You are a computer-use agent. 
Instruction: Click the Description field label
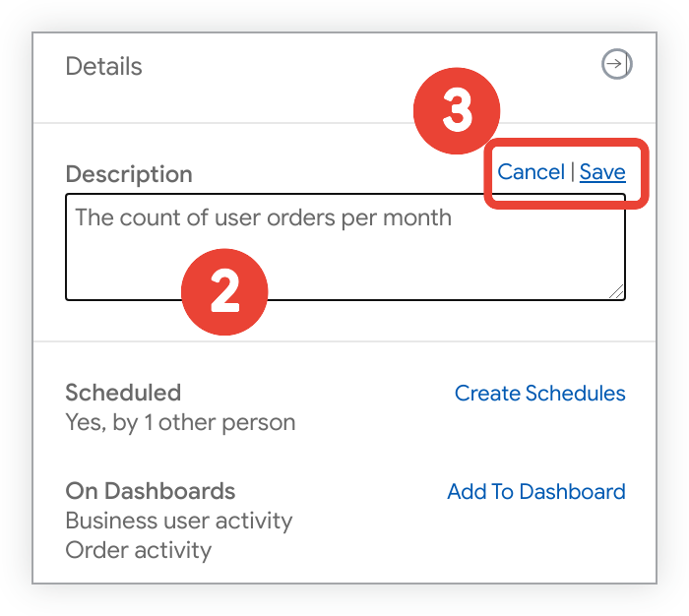(129, 175)
